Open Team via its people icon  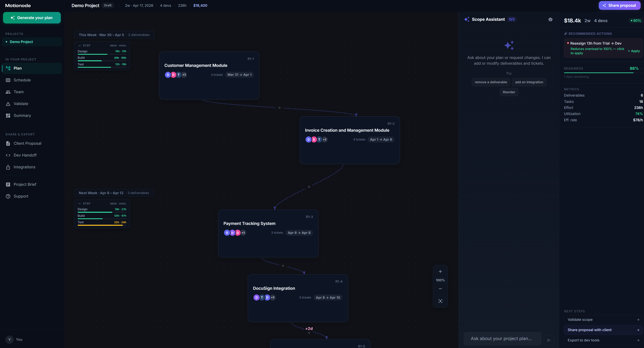pos(8,92)
